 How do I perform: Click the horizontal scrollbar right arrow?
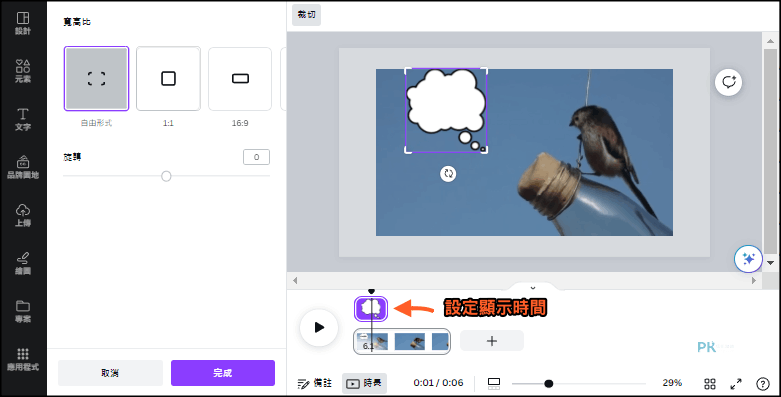pos(754,280)
